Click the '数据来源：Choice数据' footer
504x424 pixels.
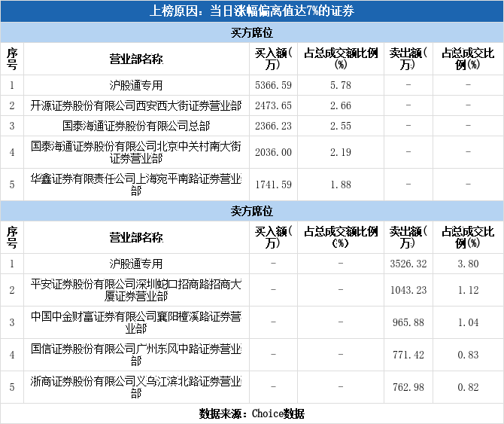tap(252, 413)
